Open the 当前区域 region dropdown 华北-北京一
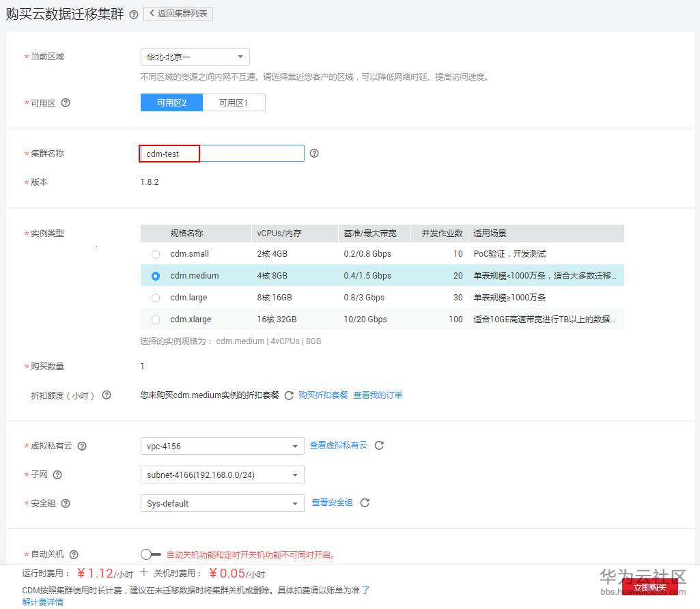The height and width of the screenshot is (609, 700). pos(195,57)
